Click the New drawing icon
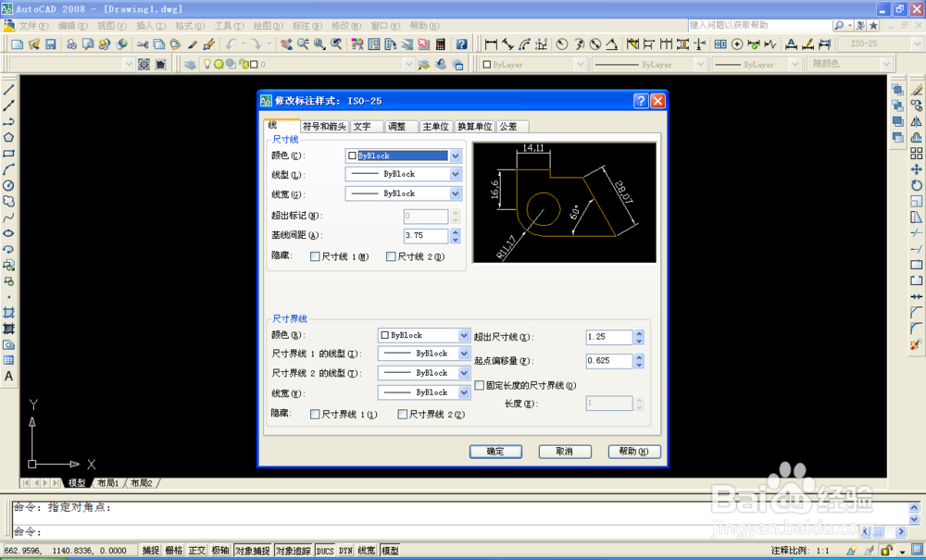926x560 pixels. click(17, 44)
